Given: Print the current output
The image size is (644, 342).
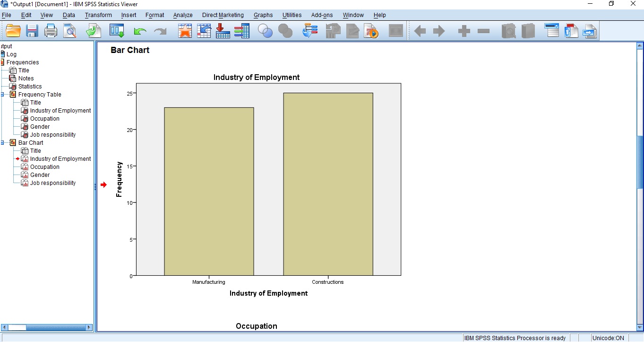Looking at the screenshot, I should tap(51, 31).
